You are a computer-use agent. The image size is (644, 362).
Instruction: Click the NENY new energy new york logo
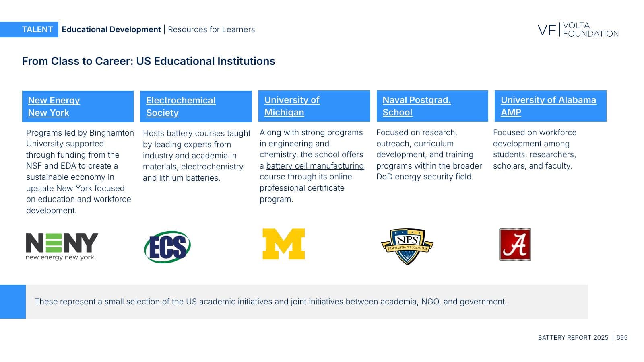pyautogui.click(x=62, y=247)
